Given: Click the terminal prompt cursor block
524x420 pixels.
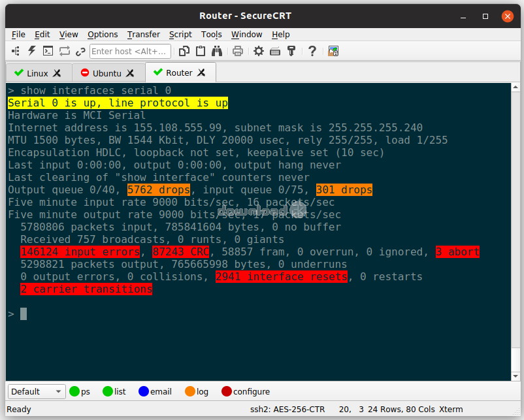Looking at the screenshot, I should (x=24, y=314).
